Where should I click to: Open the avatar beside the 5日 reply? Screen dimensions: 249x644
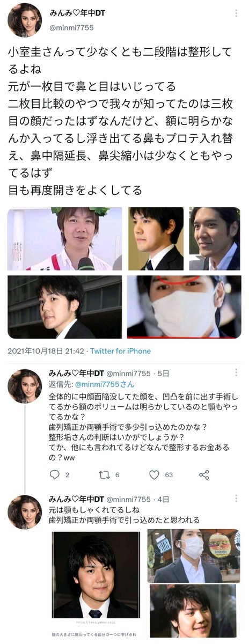point(25,386)
